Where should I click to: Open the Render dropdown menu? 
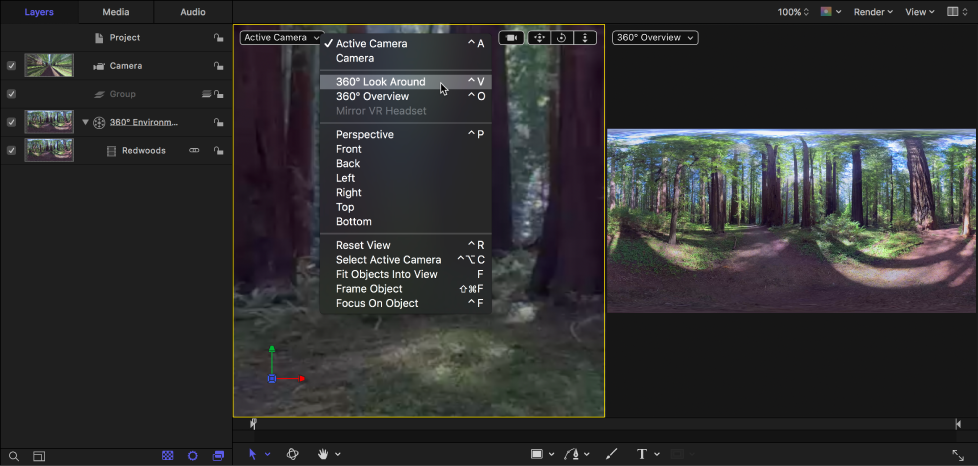click(x=873, y=12)
